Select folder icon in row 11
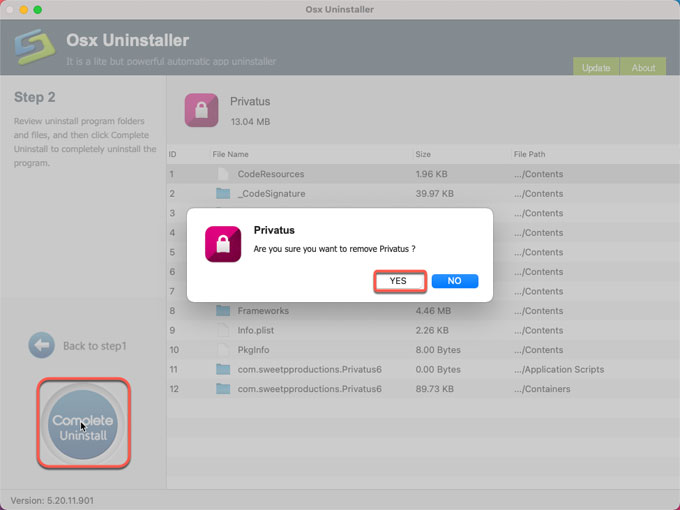680x510 pixels. [223, 369]
